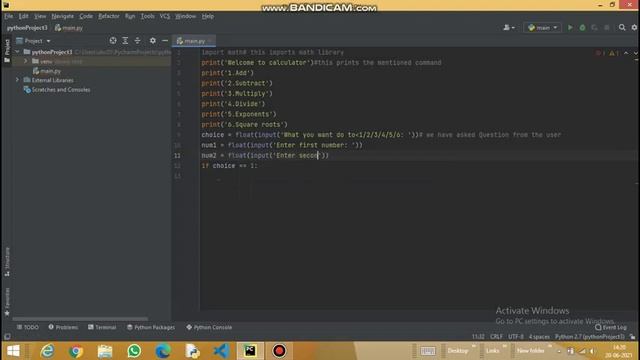
Task: Collapse the pythonProject1 root folder
Action: pyautogui.click(x=17, y=52)
